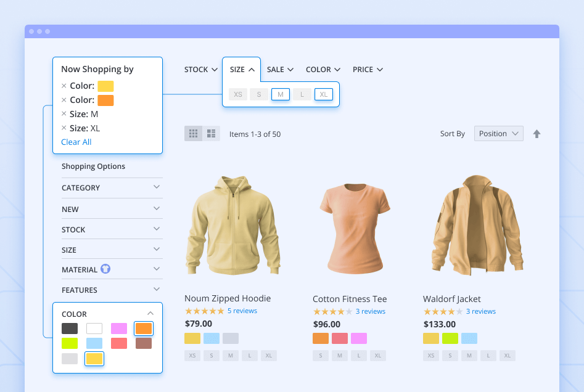Switch to list view layout
The image size is (584, 392).
pyautogui.click(x=211, y=134)
